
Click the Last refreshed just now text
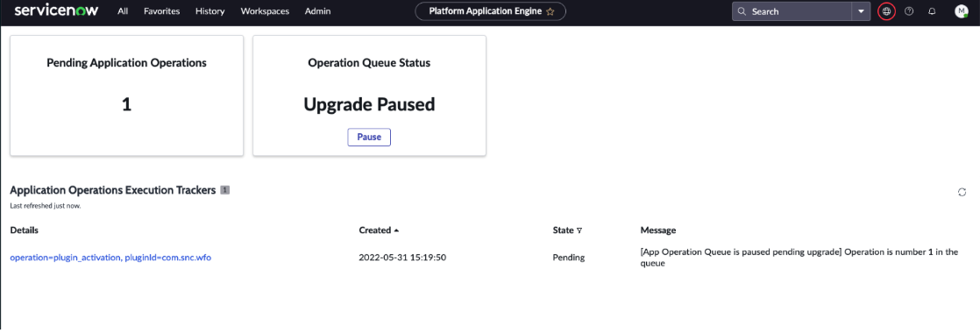(46, 205)
